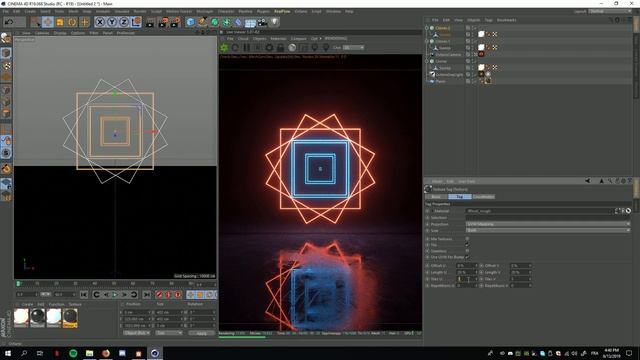Image resolution: width=640 pixels, height=360 pixels.
Task: Toggle the Tile checkbox
Action: 467,244
